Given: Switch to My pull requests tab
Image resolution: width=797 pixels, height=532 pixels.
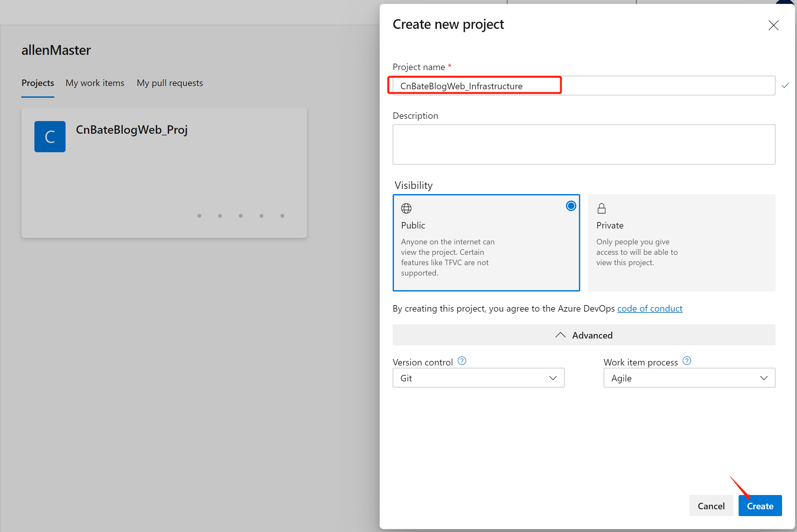Looking at the screenshot, I should [x=170, y=83].
